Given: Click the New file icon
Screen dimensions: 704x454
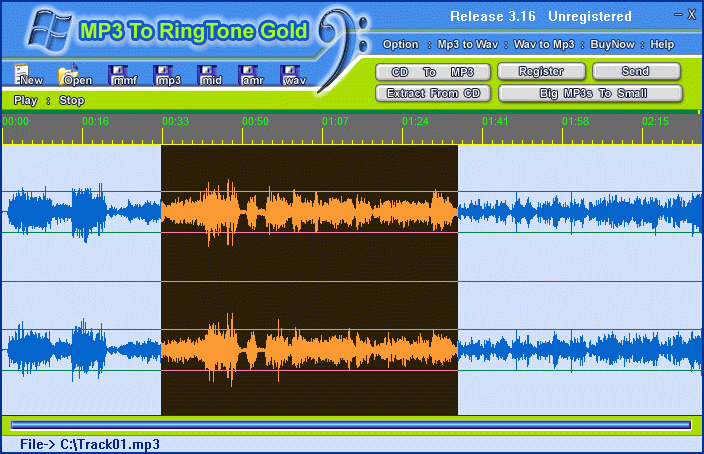Looking at the screenshot, I should coord(28,75).
